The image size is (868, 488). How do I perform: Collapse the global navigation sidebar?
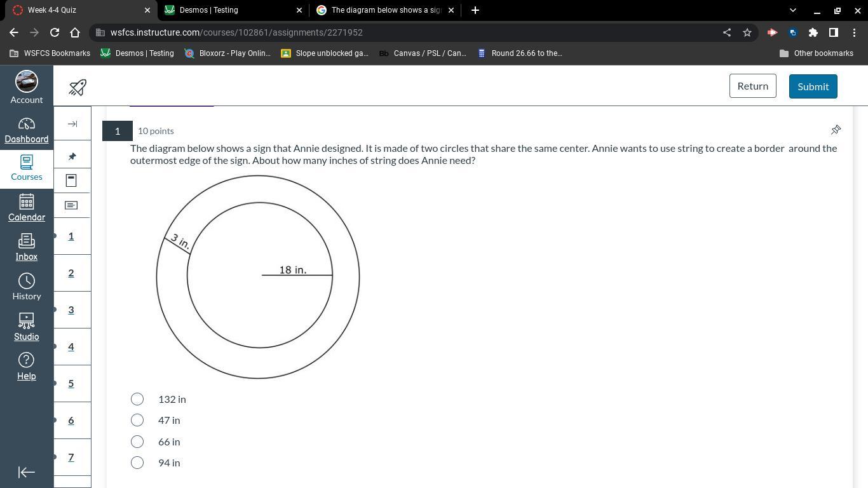point(27,472)
